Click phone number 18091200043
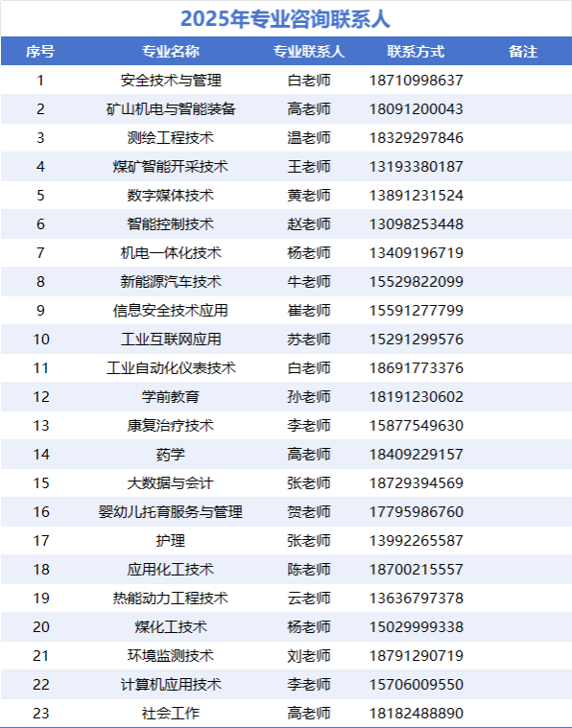This screenshot has height=728, width=572. [416, 109]
